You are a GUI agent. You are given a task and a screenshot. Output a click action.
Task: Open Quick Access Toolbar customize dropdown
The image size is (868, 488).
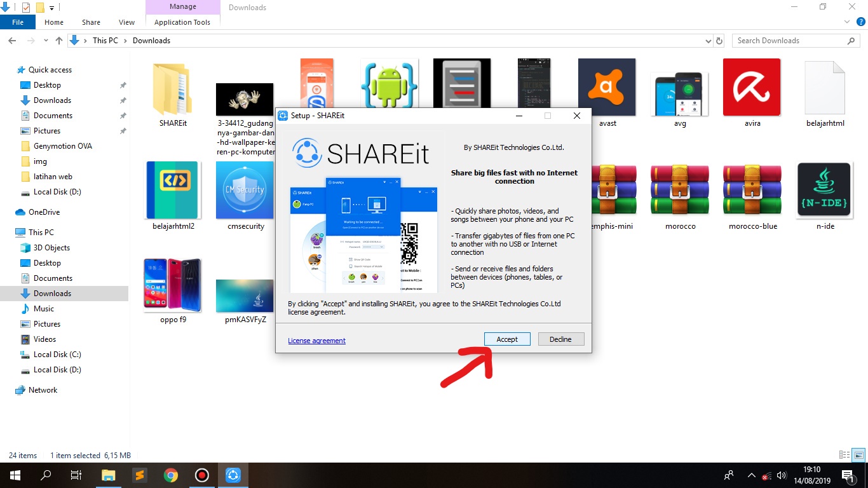(52, 8)
